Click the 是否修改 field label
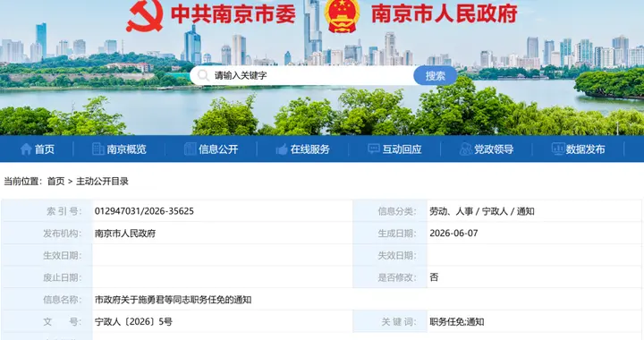This screenshot has width=644, height=340. pos(397,277)
